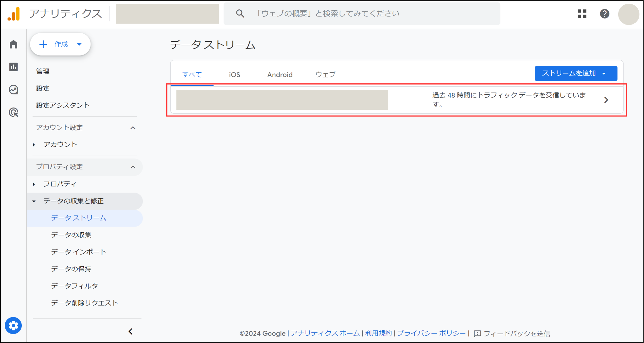The width and height of the screenshot is (644, 343).
Task: Collapse the admin sidebar with left chevron
Action: pyautogui.click(x=130, y=331)
